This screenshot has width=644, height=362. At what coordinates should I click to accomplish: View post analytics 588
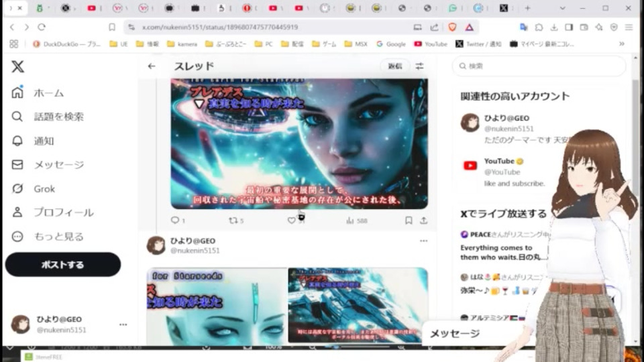click(356, 221)
